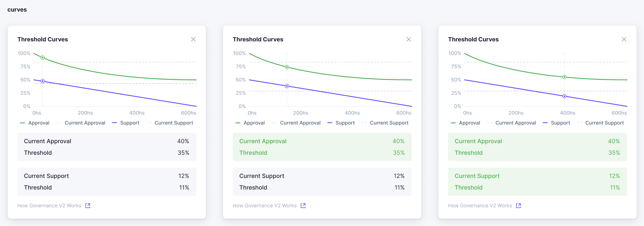Click the purple marker dot on the right chart's Support curve
Screen dimensions: 644x226
coord(564,96)
